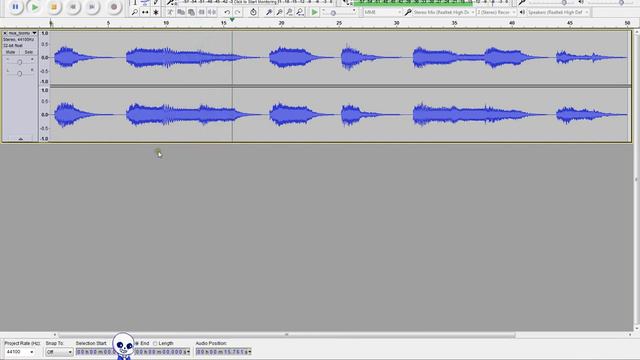Click the microphone icon by recording device
The height and width of the screenshot is (360, 640).
407,12
